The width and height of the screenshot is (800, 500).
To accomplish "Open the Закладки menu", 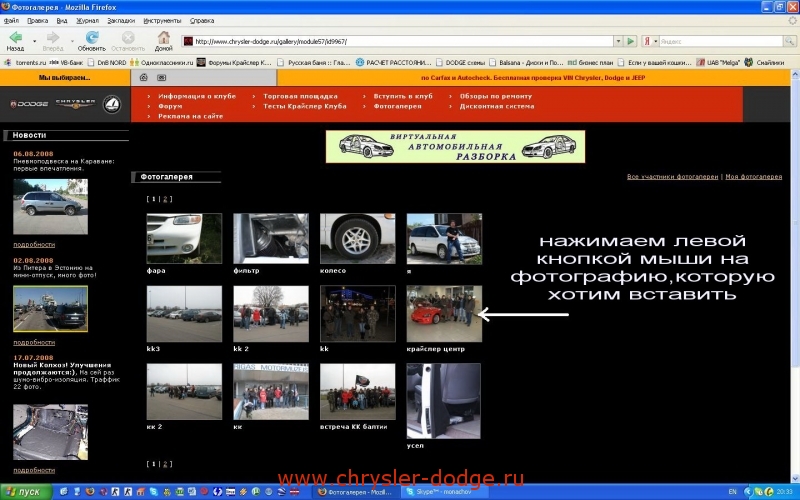I will 121,21.
